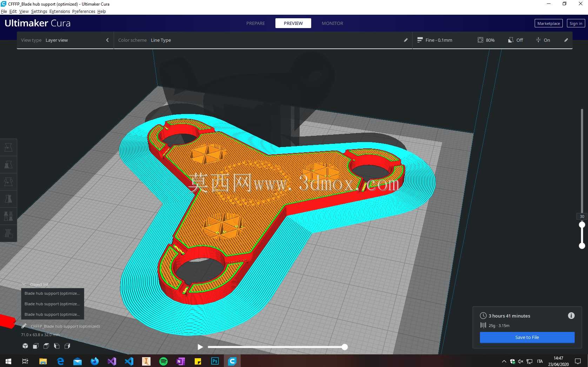Open Visual Studio Code from taskbar
This screenshot has height=367, width=588.
[129, 361]
